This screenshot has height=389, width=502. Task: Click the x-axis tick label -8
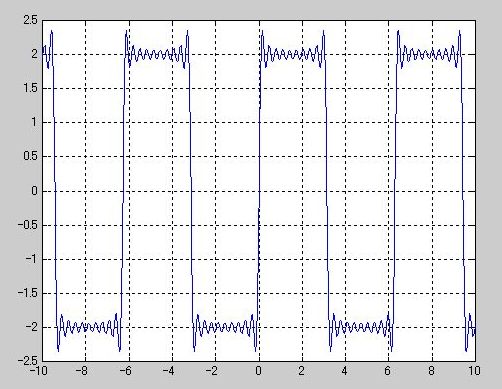tap(82, 371)
